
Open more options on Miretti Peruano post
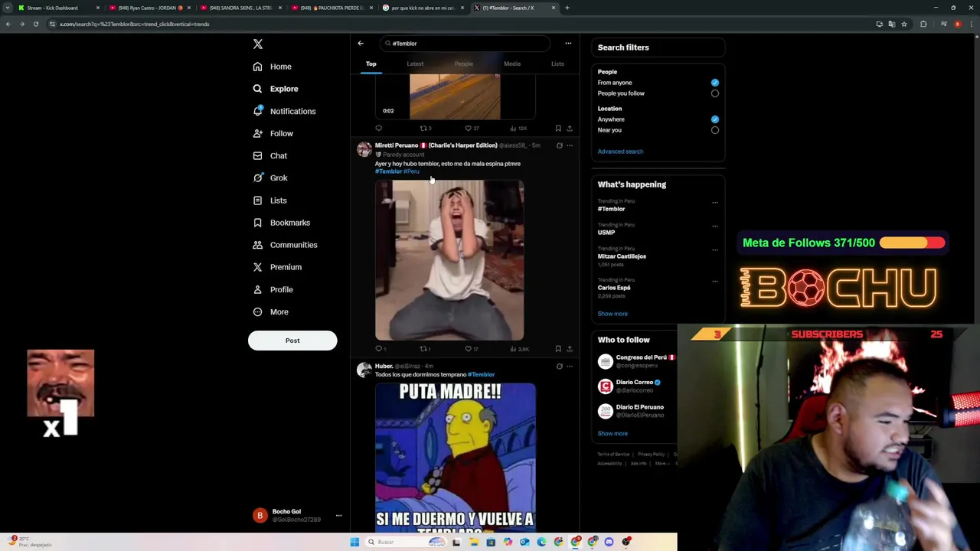(x=570, y=145)
